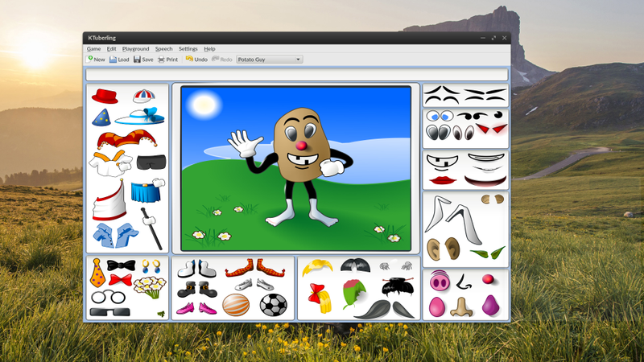Pick the purple pear-shaped nose

click(x=490, y=306)
